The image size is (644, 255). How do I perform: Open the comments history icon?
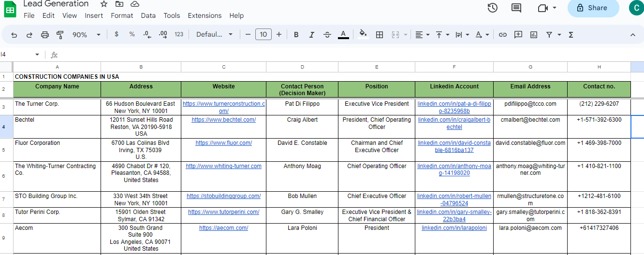pyautogui.click(x=516, y=8)
